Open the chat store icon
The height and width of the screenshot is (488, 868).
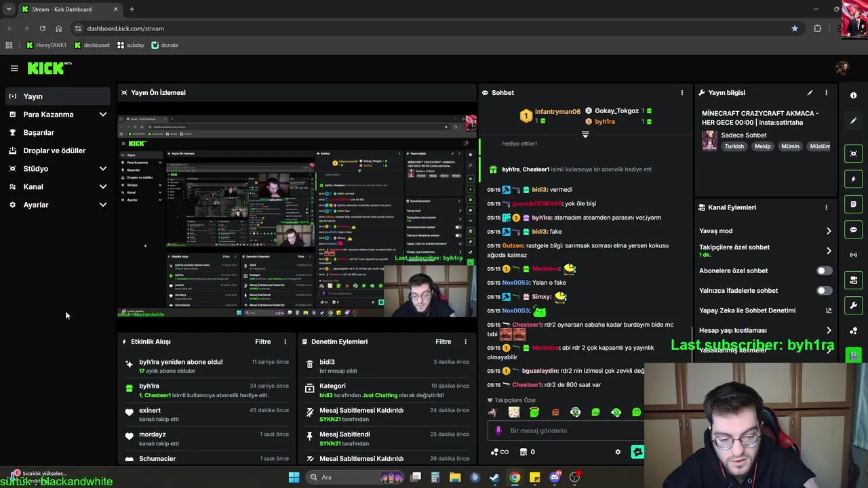pos(523,452)
